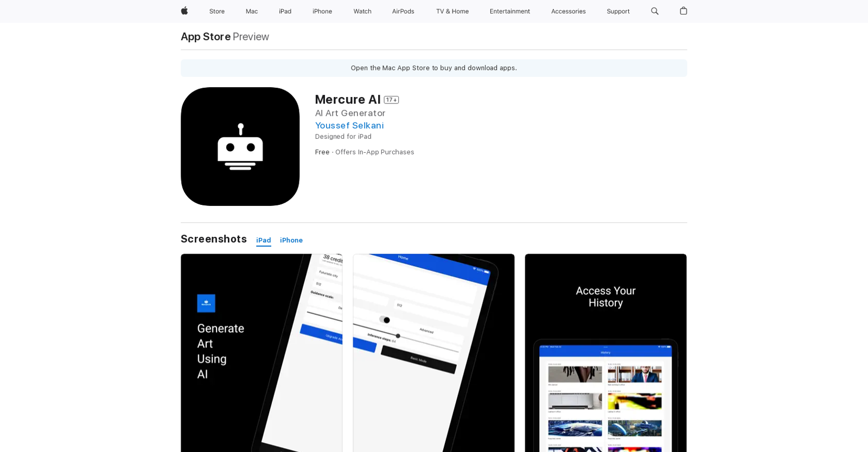Open the search magnifier icon
The image size is (868, 452).
pyautogui.click(x=655, y=11)
